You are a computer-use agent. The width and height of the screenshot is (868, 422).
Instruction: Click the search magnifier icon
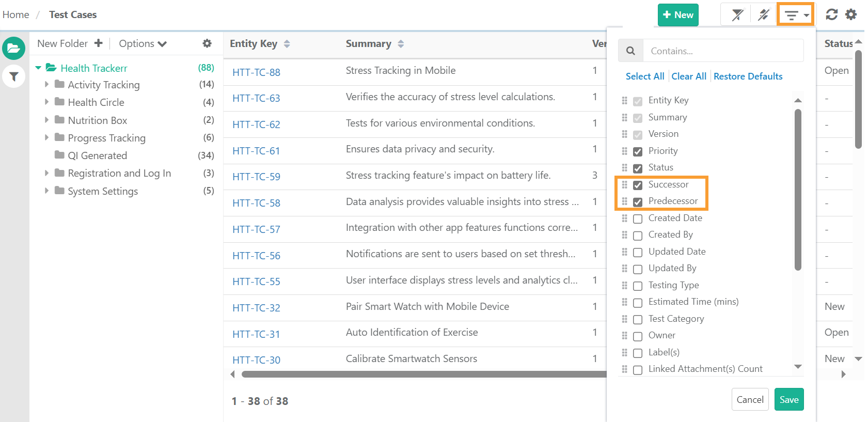click(x=630, y=51)
